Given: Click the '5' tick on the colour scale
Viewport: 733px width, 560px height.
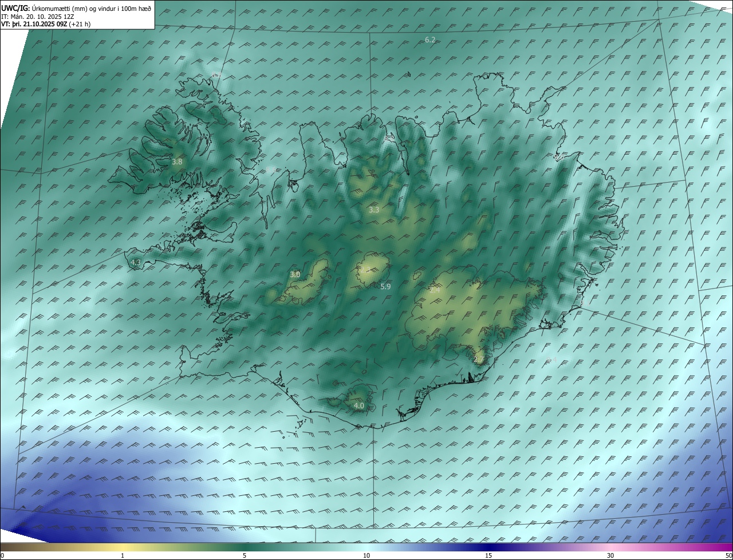Looking at the screenshot, I should click(x=245, y=555).
